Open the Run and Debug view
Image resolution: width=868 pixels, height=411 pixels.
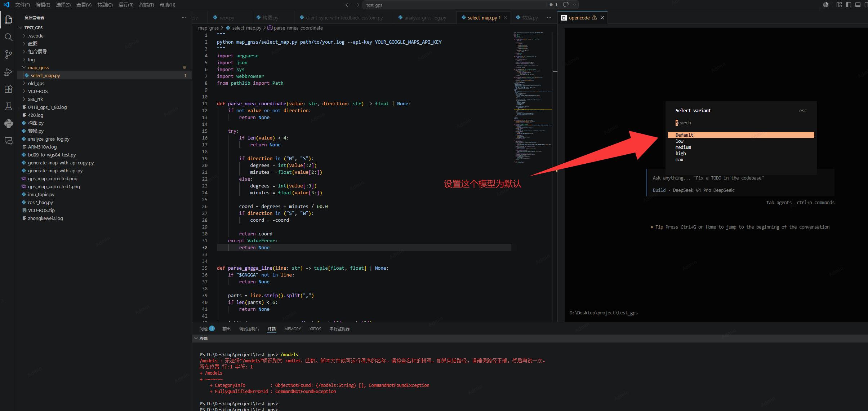click(9, 72)
